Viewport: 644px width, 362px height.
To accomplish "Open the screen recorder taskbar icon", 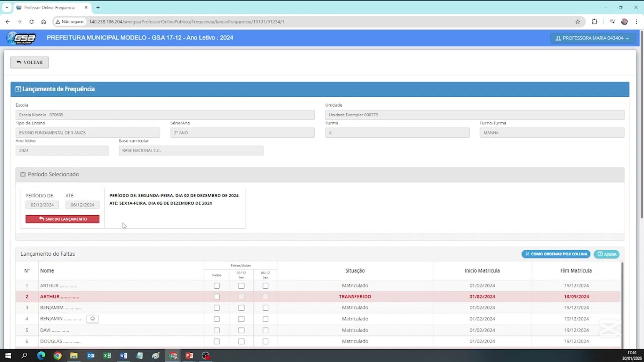I will [206, 356].
